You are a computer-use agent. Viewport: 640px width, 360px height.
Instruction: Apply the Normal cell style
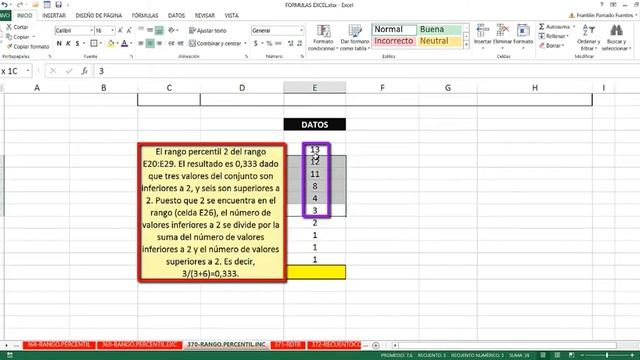394,29
